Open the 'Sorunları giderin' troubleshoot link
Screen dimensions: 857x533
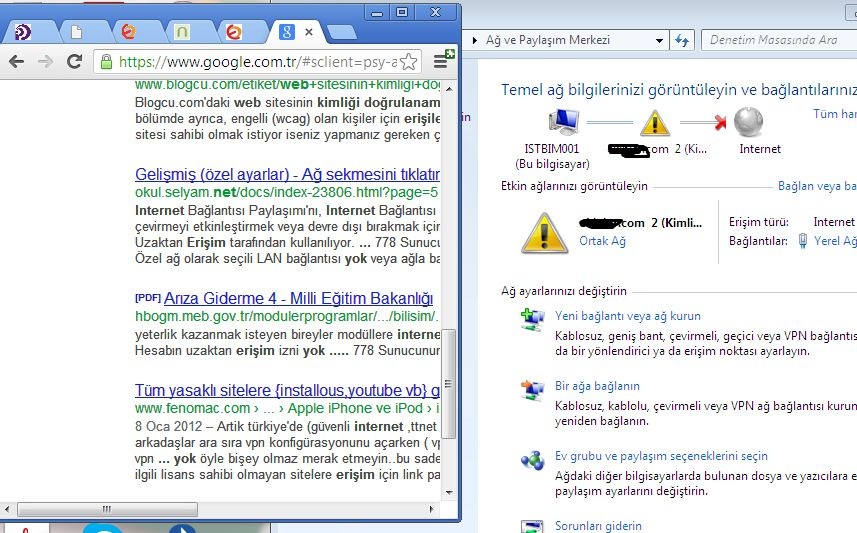coord(598,526)
